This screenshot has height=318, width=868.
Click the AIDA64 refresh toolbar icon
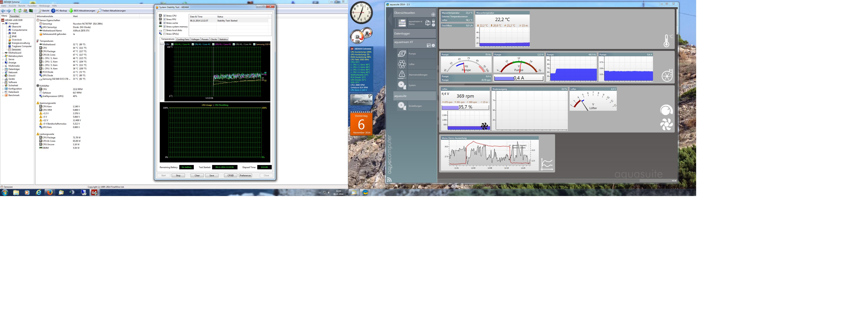click(20, 11)
